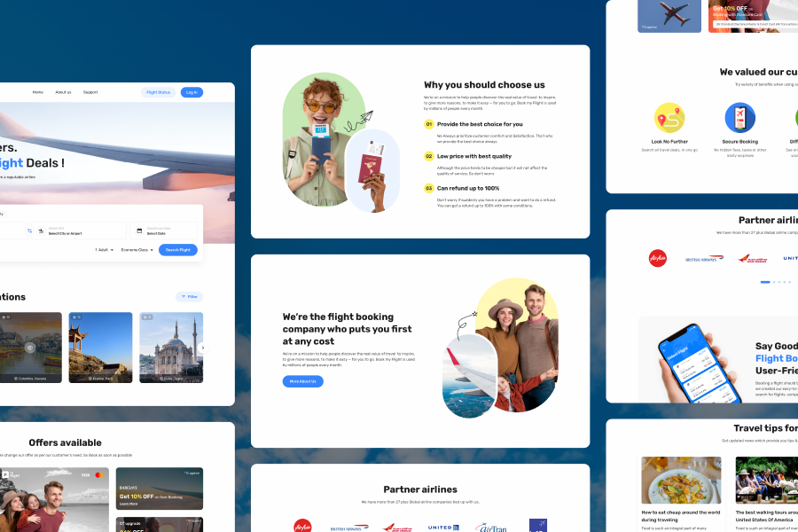Open the About us nav item
This screenshot has width=798, height=532.
pyautogui.click(x=63, y=92)
